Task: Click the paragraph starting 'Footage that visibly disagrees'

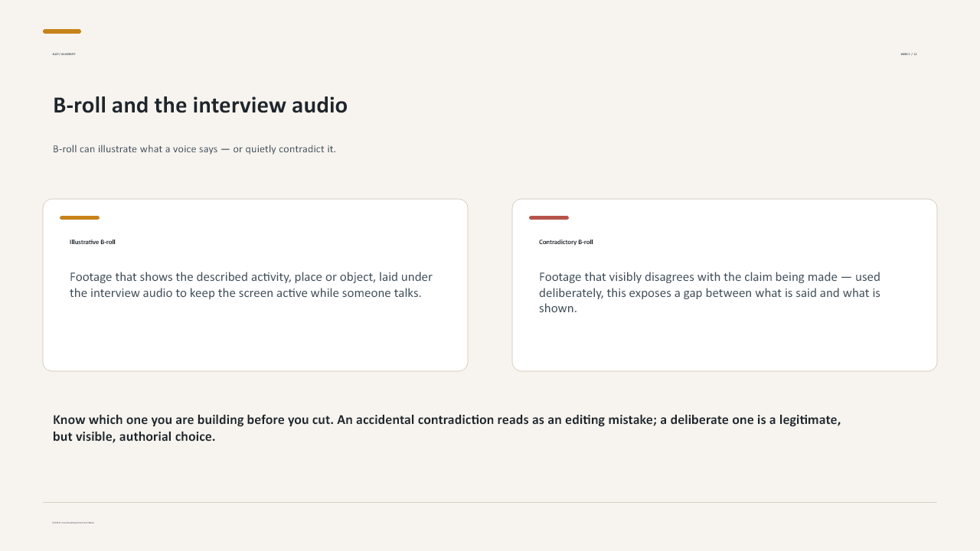Action: pyautogui.click(x=710, y=292)
